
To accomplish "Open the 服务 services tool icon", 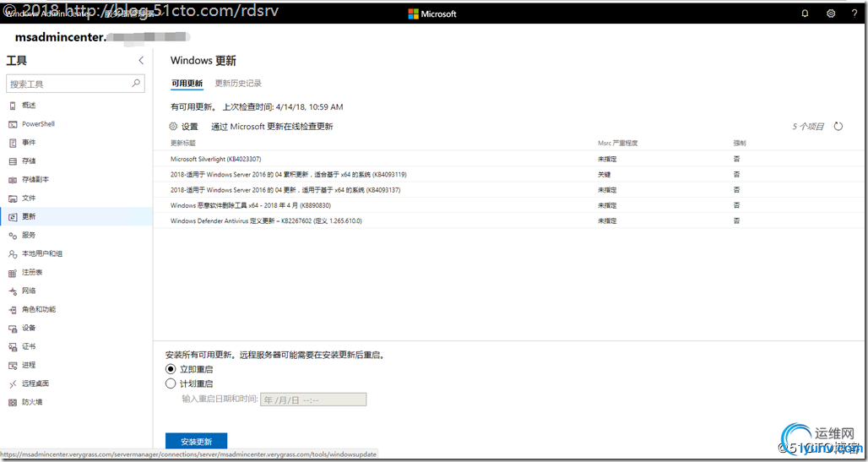I will [13, 236].
